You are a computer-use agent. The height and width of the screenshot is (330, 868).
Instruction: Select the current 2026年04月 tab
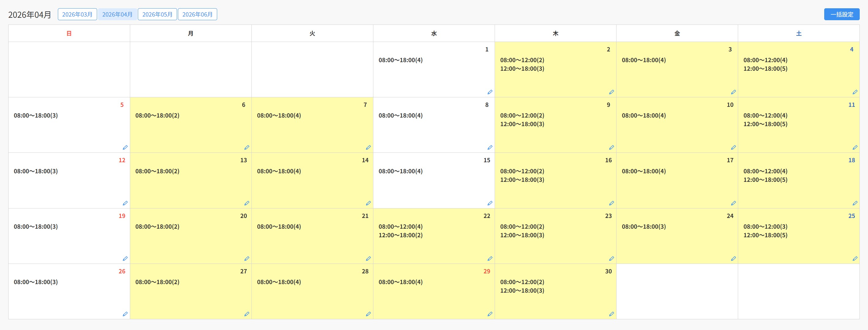(117, 14)
